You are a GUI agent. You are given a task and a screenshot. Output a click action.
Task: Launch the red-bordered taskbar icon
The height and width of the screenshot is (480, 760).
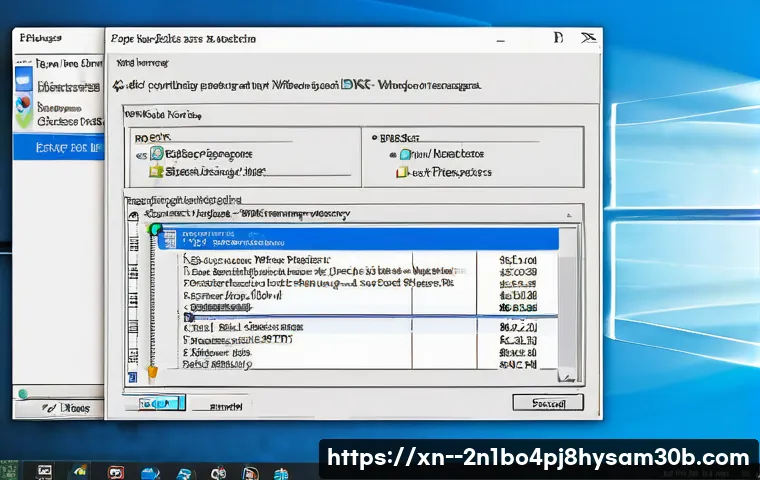tap(116, 472)
